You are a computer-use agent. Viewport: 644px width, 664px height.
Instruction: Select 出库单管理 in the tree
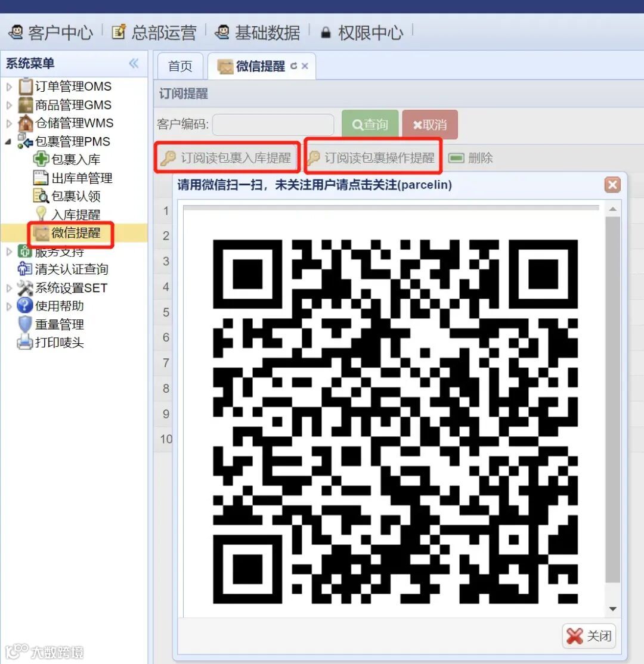click(82, 178)
